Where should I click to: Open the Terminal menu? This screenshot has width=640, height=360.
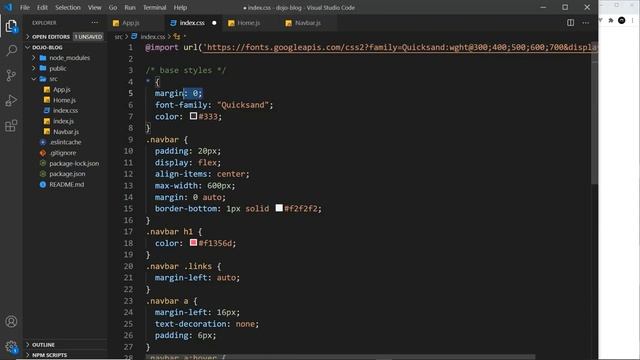[155, 7]
